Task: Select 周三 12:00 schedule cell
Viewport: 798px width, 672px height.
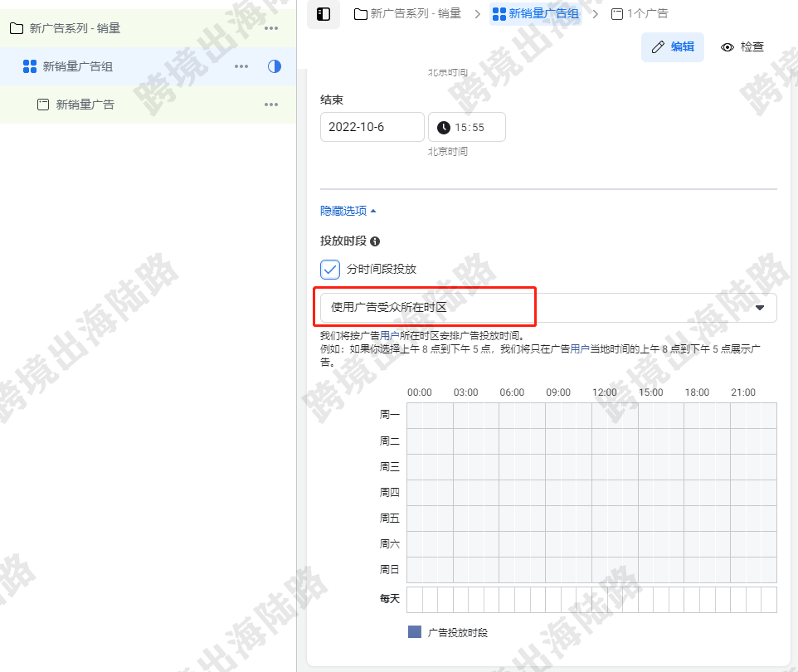Action: [600, 467]
